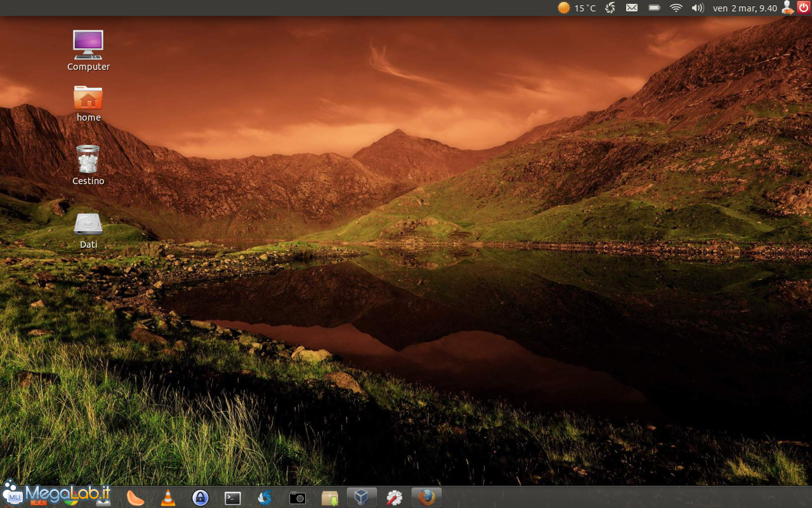Open the mail messaging indicator
This screenshot has width=812, height=508.
tap(632, 8)
